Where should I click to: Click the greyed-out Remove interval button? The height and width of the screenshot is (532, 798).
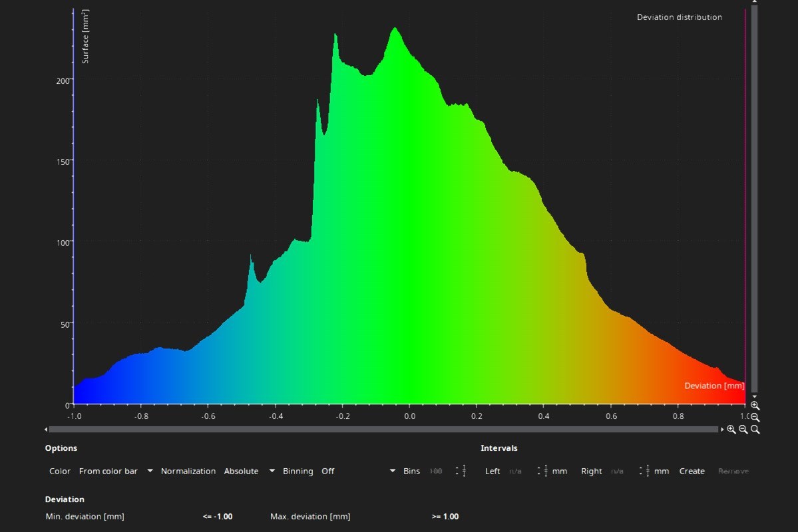coord(733,471)
